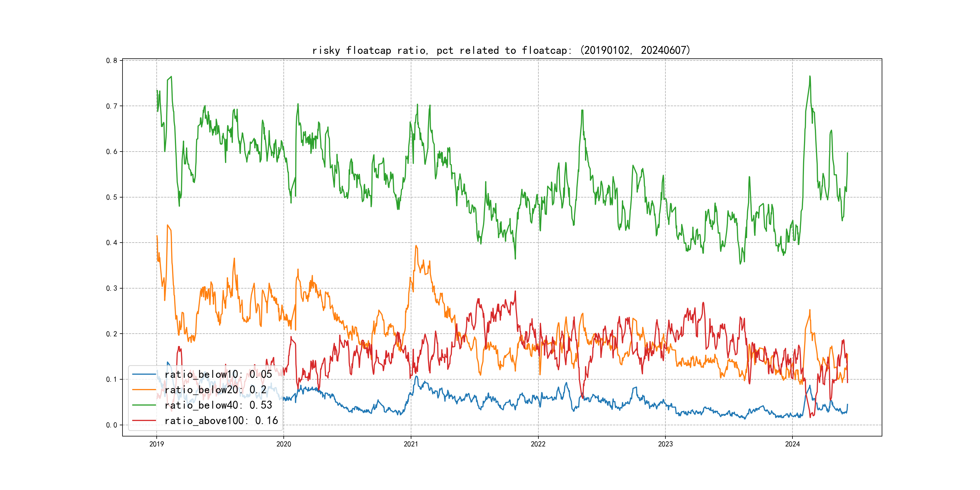Click the red ratio_above100 legend line
The image size is (980, 490).
point(144,420)
